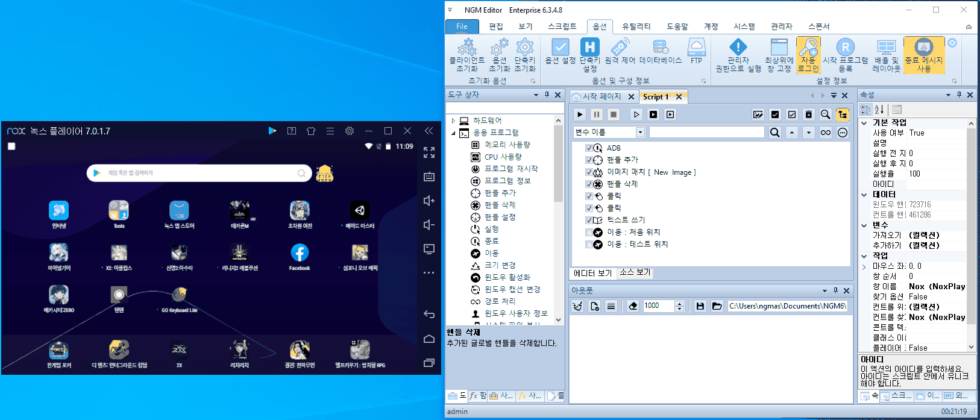
Task: Open the 도구 상자 panel dropdown arrow
Action: point(536,95)
